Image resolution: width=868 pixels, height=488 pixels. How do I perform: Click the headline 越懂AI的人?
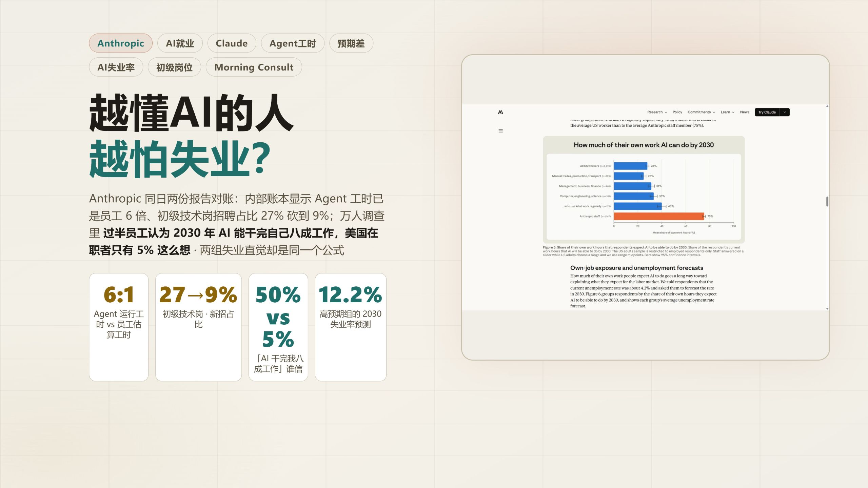[191, 113]
